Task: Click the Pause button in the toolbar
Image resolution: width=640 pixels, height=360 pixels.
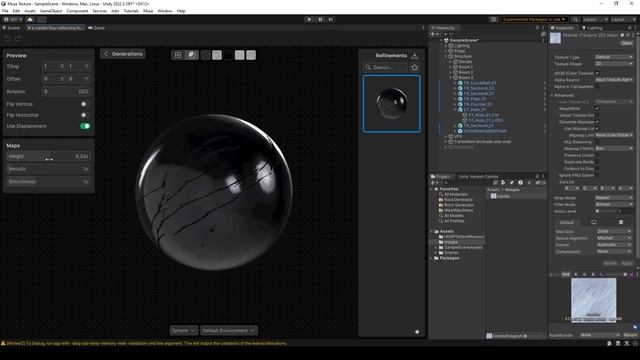Action: [x=320, y=19]
